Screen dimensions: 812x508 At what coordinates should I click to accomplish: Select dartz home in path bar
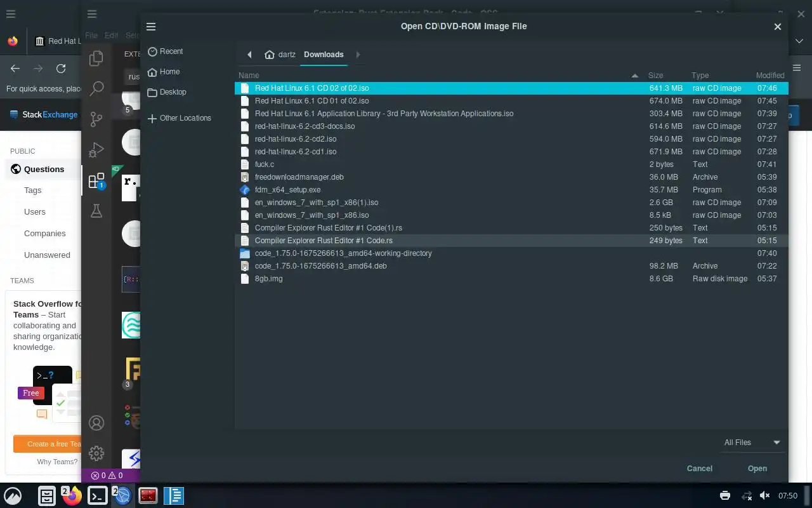[280, 55]
